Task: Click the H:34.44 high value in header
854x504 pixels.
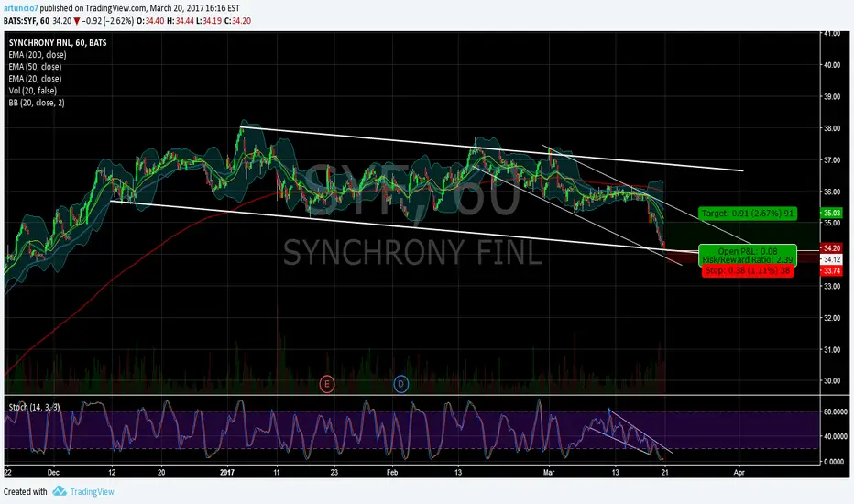Action: click(x=181, y=21)
